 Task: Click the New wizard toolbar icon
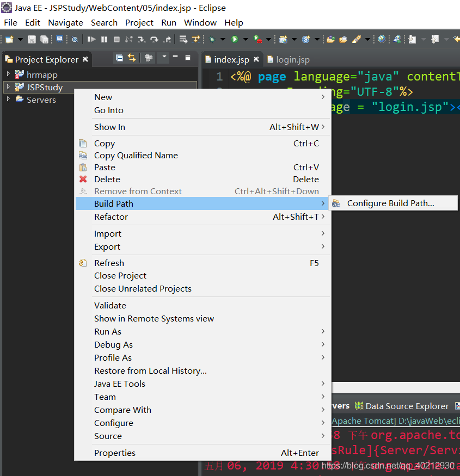click(x=9, y=39)
